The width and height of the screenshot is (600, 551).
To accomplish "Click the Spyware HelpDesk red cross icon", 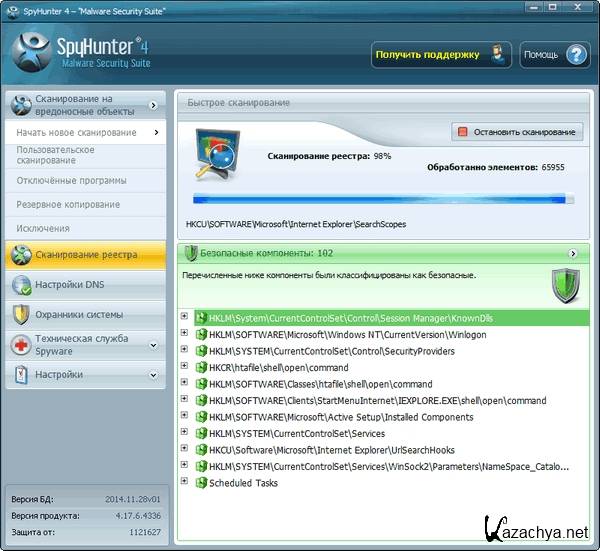I will [x=21, y=345].
